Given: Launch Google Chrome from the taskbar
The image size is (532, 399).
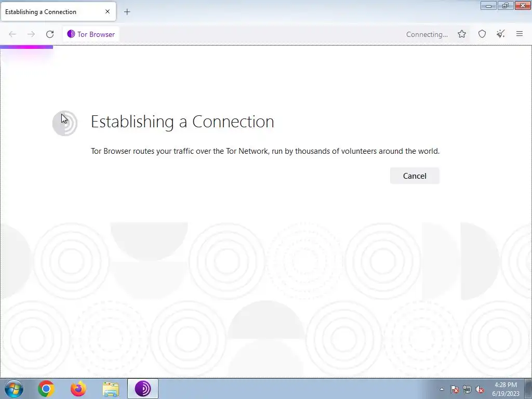Looking at the screenshot, I should (46, 389).
